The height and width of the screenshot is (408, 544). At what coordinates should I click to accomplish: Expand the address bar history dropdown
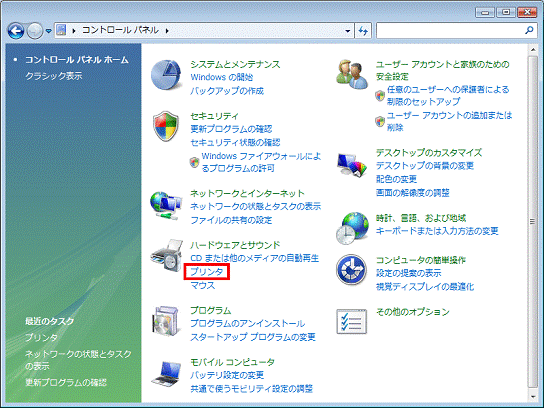click(348, 31)
